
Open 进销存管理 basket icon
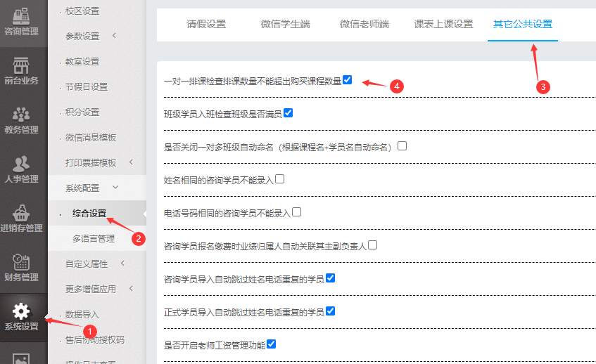[21, 212]
